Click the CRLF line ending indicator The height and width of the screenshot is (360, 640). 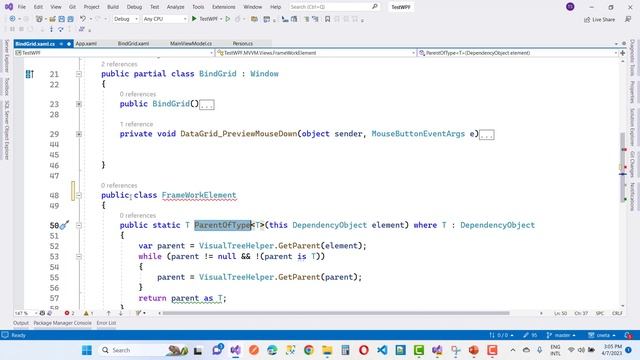[x=617, y=313]
